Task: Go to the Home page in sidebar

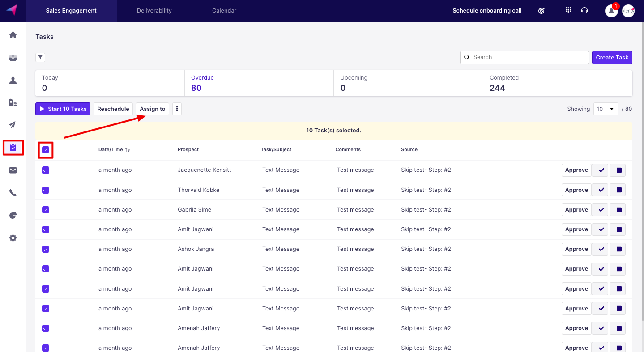Action: (13, 35)
